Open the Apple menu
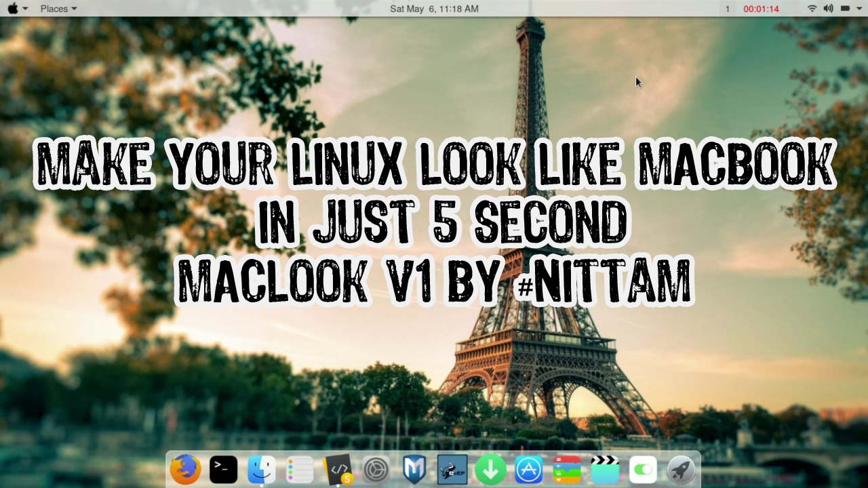The image size is (868, 488). (12, 9)
